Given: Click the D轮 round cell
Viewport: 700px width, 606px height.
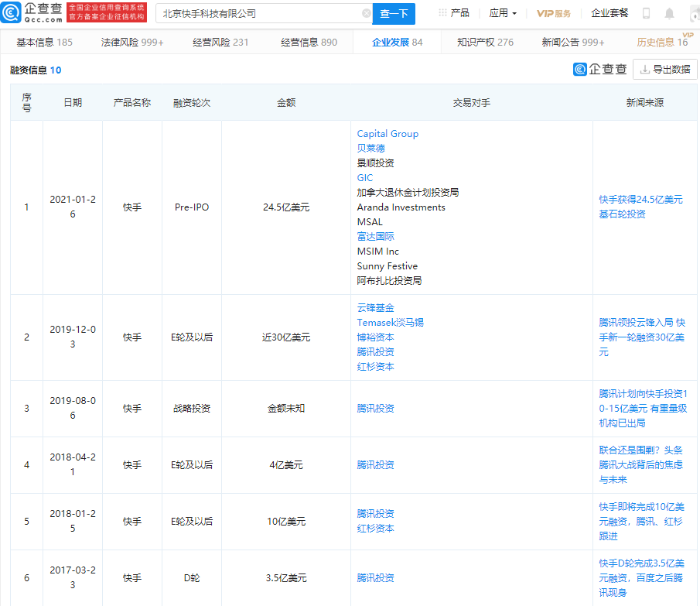Looking at the screenshot, I should point(192,578).
